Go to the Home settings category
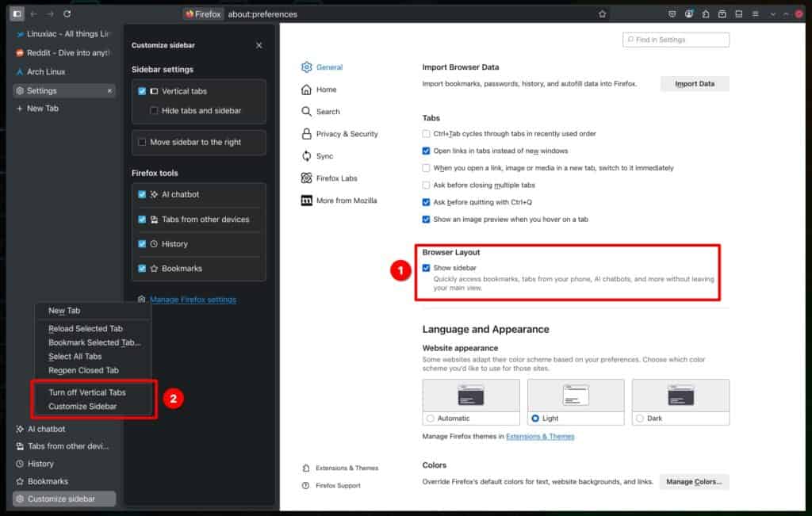812x516 pixels. pyautogui.click(x=326, y=90)
